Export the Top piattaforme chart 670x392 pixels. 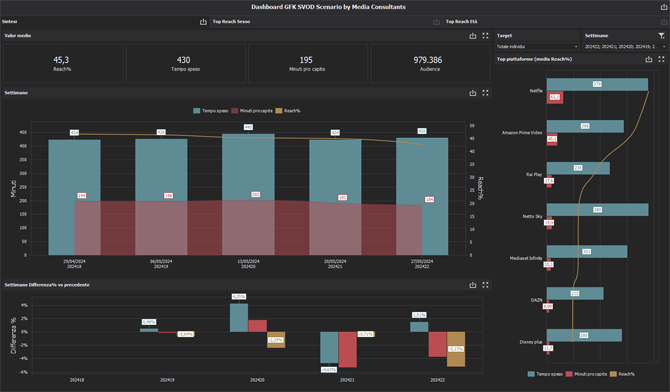[x=649, y=59]
